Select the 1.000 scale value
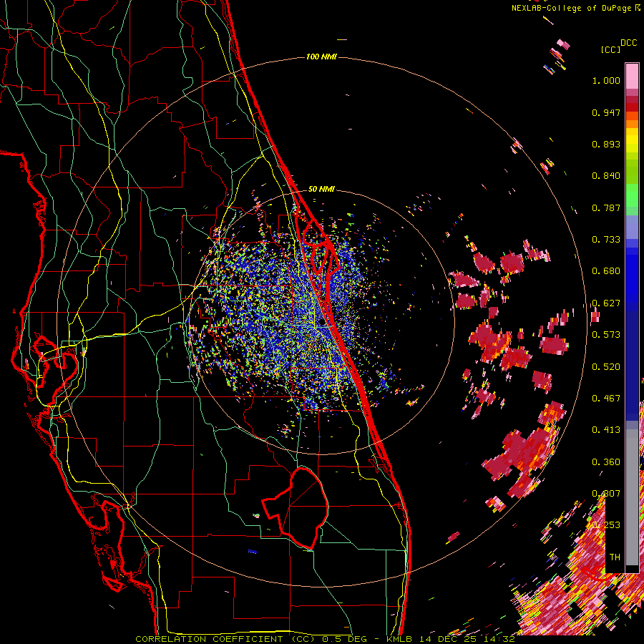Screen dimensions: 644x644 point(606,80)
